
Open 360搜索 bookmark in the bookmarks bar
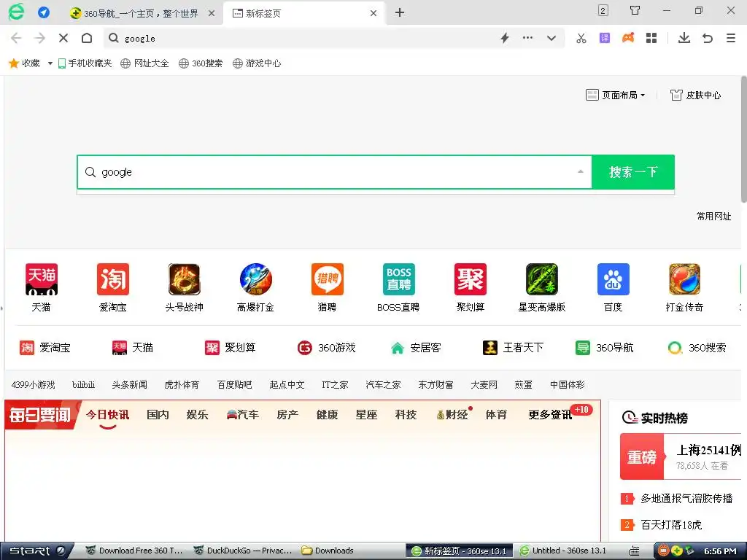coord(201,63)
